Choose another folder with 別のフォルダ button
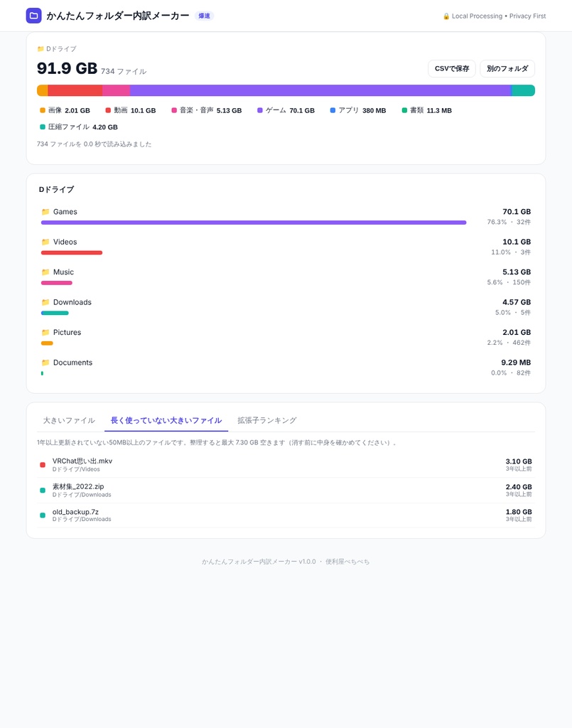Image resolution: width=572 pixels, height=728 pixels. (x=507, y=69)
